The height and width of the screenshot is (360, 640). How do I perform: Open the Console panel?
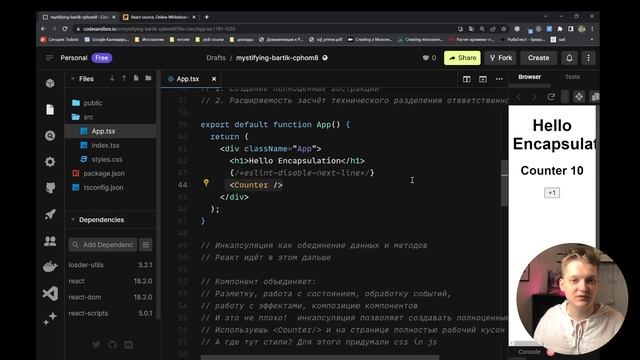(529, 352)
